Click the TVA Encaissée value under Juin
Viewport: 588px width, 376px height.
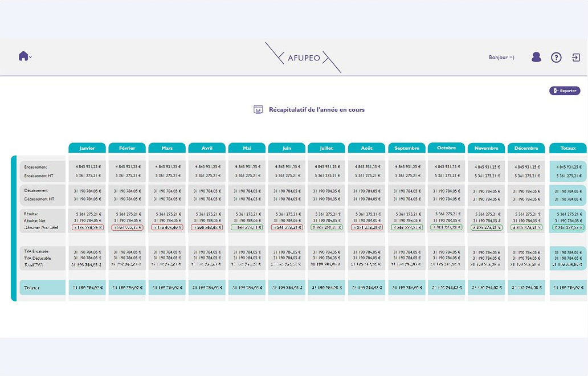[287, 252]
